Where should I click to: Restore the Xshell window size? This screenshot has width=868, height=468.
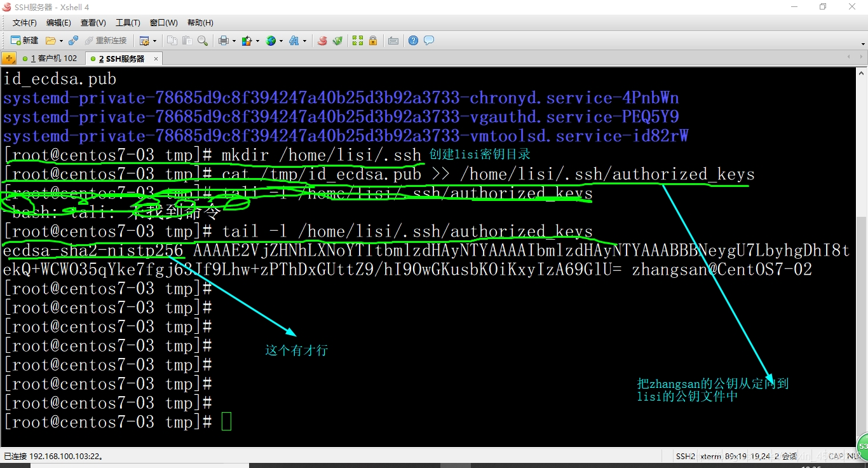823,7
